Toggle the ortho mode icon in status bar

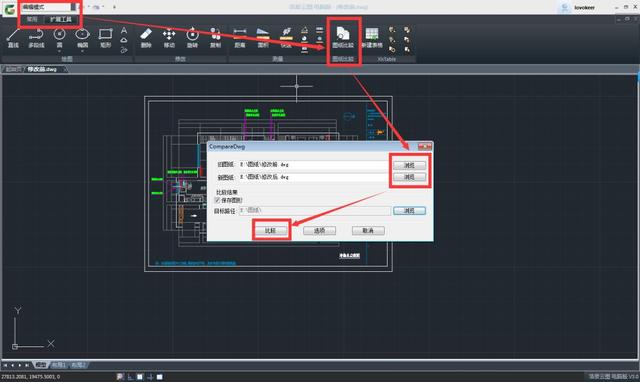pyautogui.click(x=130, y=377)
